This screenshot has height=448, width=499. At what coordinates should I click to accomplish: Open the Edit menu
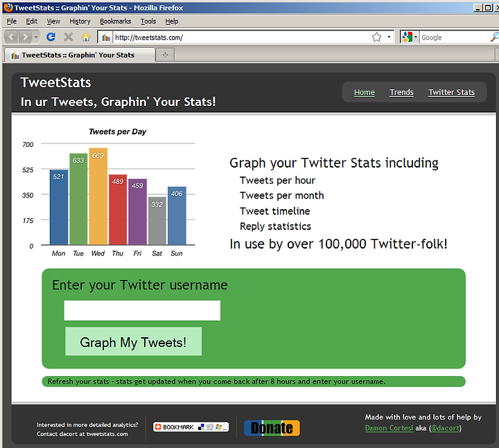tap(31, 21)
